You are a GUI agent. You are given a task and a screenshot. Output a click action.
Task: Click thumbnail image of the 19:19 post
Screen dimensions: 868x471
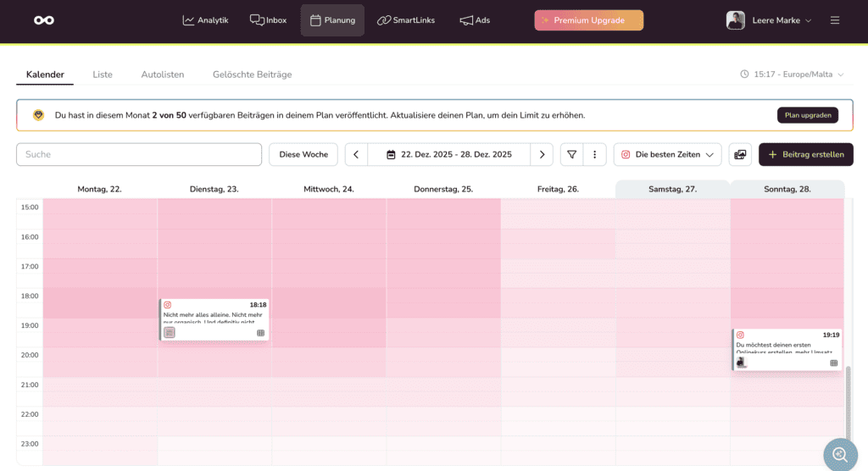pos(742,363)
